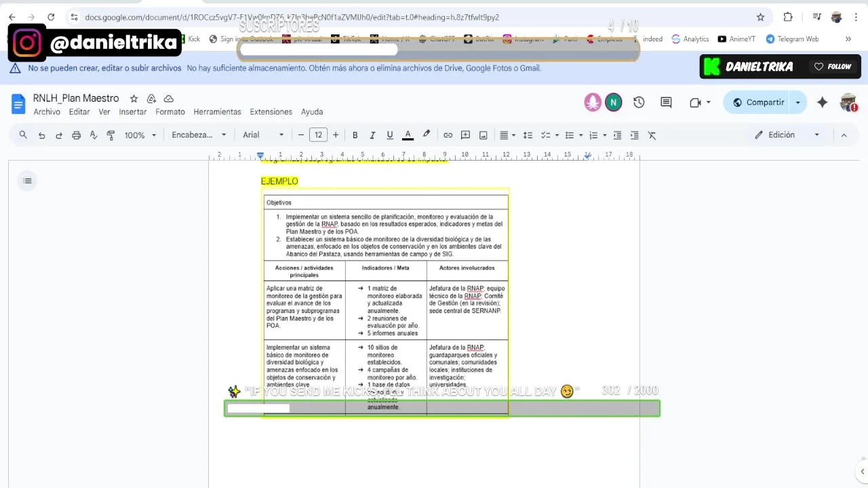Clear formatting from selection
Viewport: 868px width, 488px height.
pos(652,135)
